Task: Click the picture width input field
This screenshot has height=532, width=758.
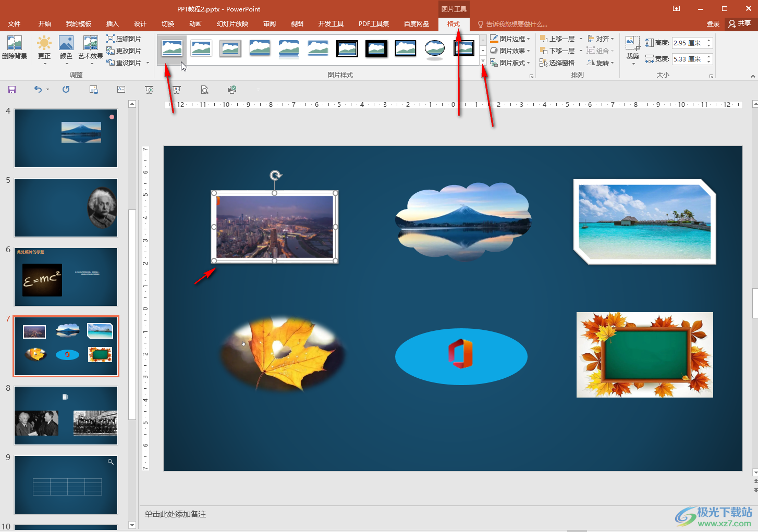Action: [x=688, y=59]
